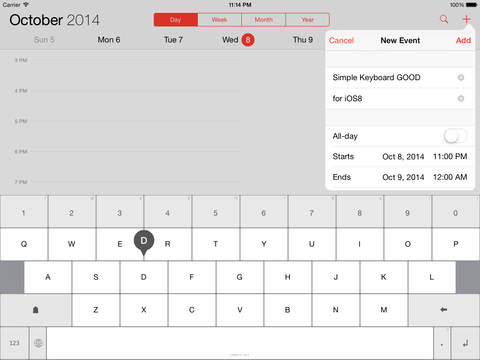Select Sun 5 in the day header

point(44,40)
